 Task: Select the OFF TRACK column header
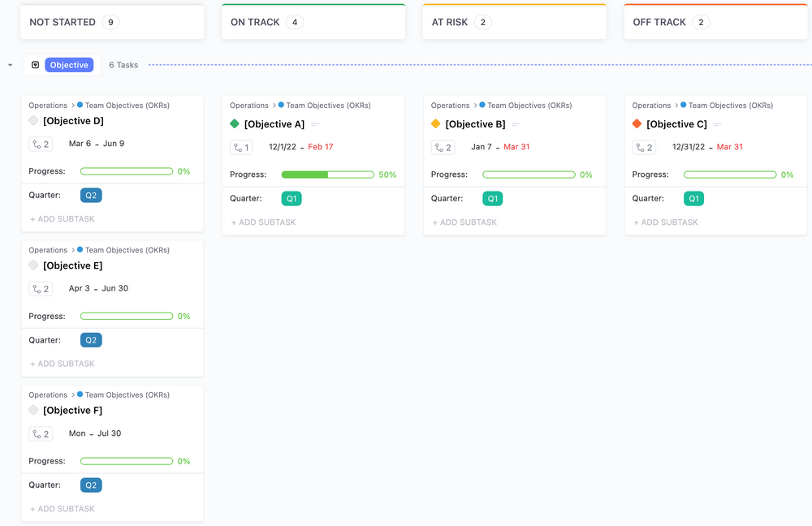click(659, 22)
